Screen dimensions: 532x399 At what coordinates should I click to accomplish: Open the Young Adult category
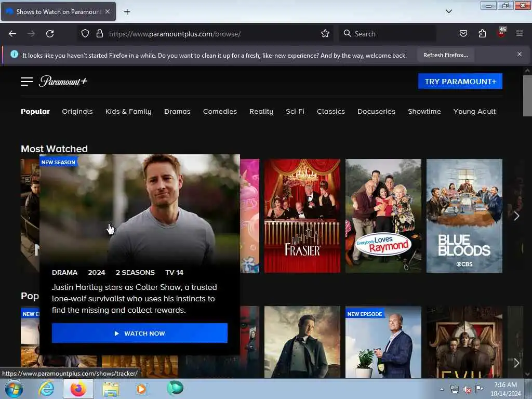click(x=475, y=112)
